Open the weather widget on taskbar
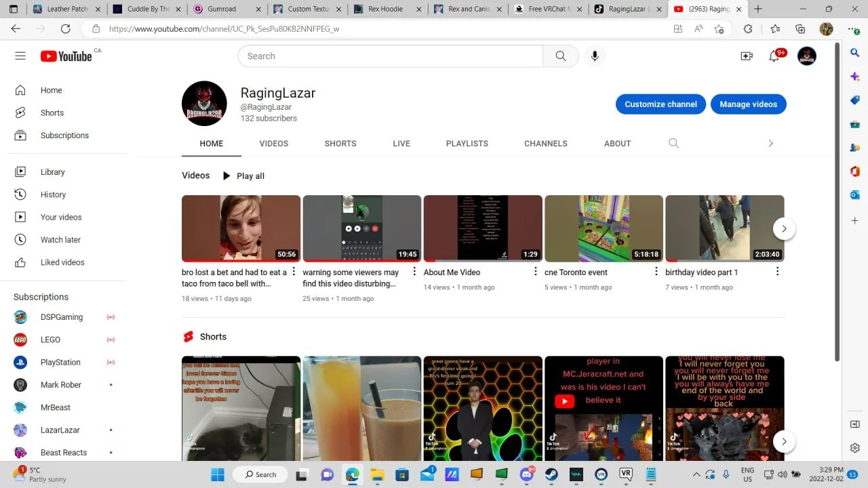 pyautogui.click(x=41, y=474)
